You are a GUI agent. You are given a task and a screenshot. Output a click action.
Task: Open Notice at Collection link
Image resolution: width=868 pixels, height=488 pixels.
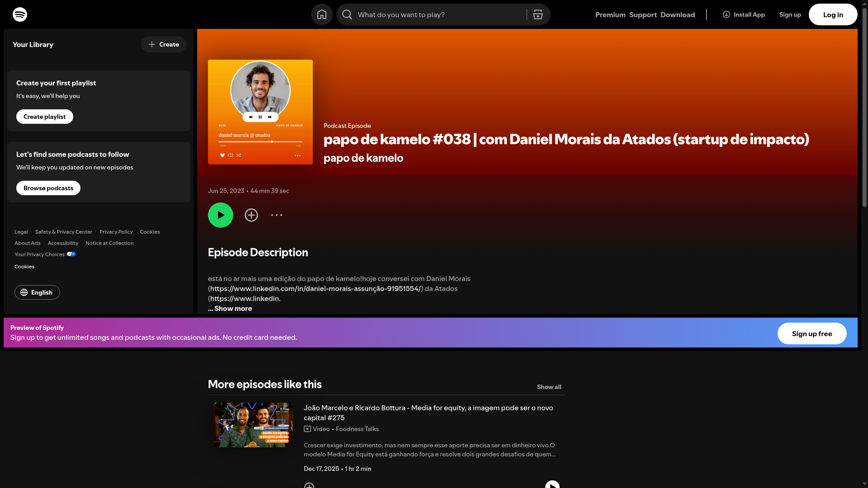(x=109, y=243)
